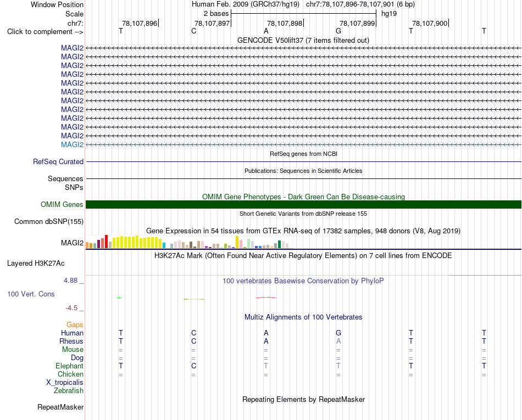Click the Human species label
Viewport: 522px width, 420px height.
click(72, 333)
